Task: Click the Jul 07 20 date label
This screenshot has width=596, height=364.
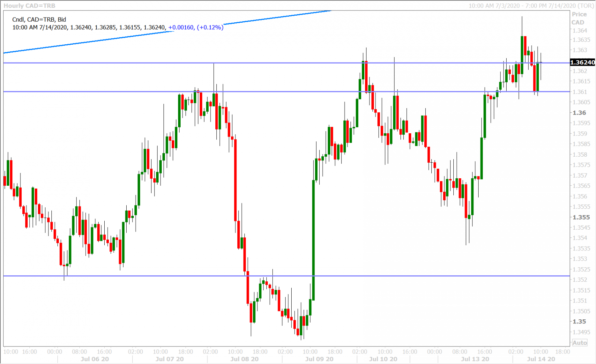Action: 169,359
